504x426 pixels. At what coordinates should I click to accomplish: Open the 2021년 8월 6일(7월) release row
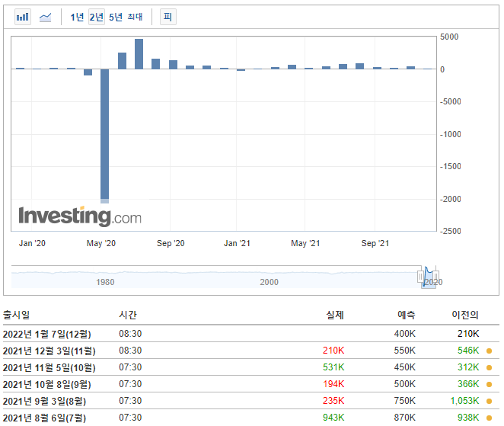pos(251,418)
